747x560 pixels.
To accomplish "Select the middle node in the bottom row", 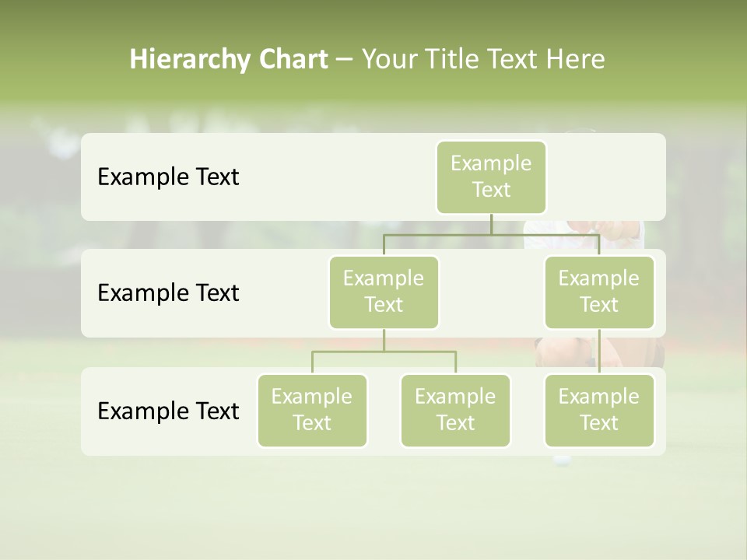I will (x=455, y=410).
